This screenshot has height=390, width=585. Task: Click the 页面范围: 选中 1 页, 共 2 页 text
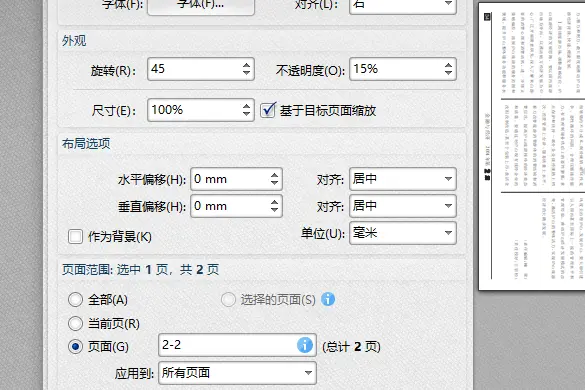(x=140, y=269)
